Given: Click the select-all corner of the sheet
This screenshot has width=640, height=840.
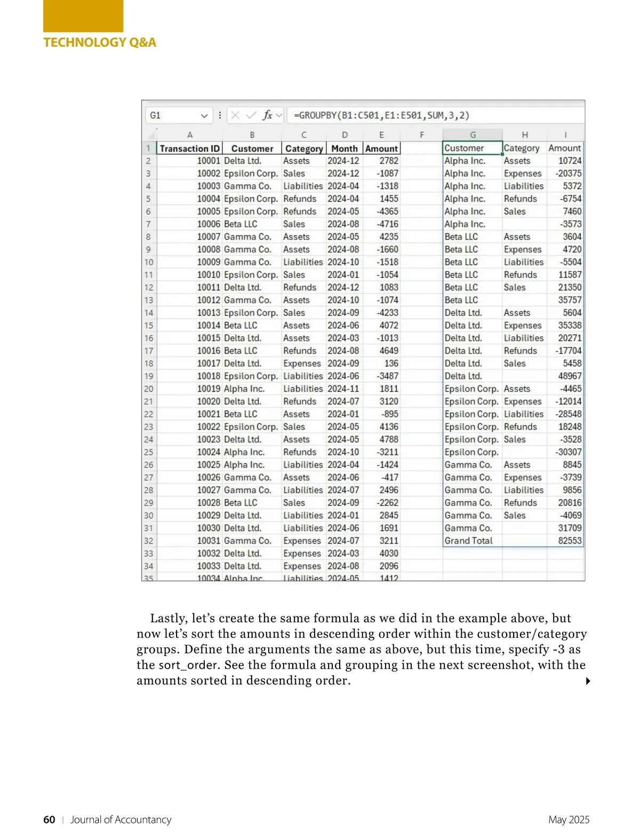Looking at the screenshot, I should point(148,135).
